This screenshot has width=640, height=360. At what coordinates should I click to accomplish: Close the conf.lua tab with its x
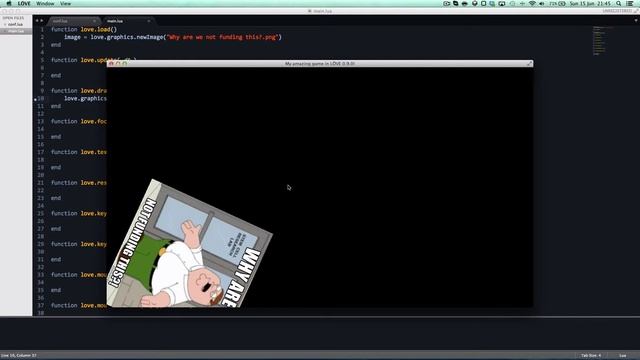tap(94, 21)
